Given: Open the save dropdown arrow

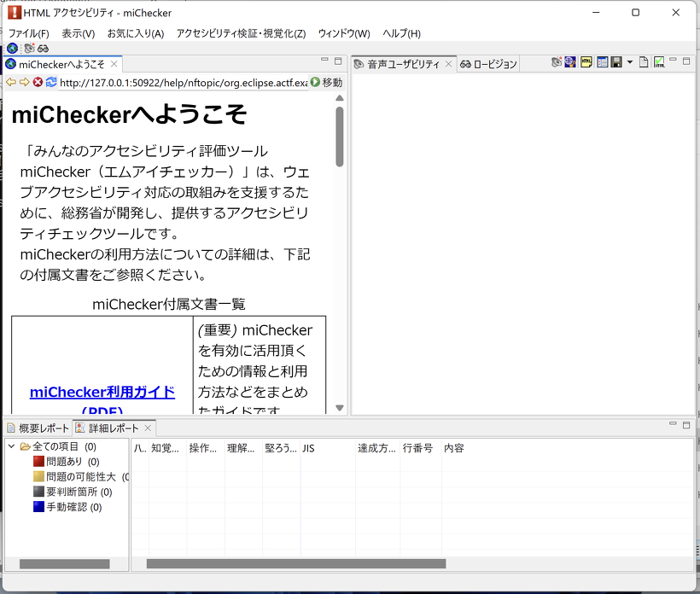Looking at the screenshot, I should coord(630,62).
